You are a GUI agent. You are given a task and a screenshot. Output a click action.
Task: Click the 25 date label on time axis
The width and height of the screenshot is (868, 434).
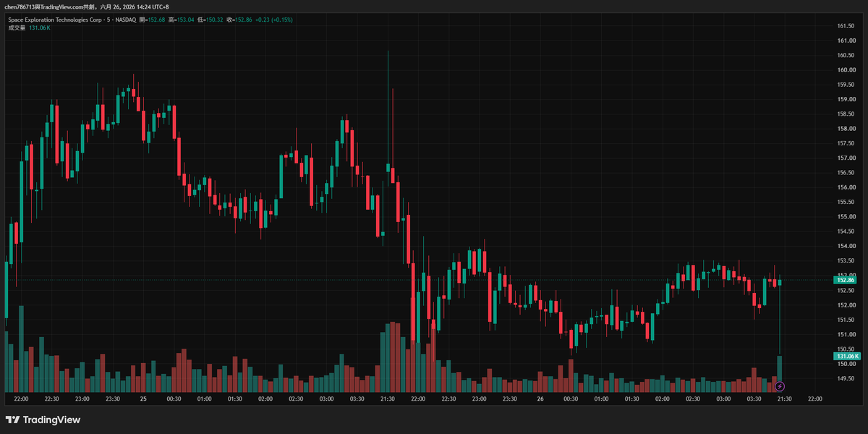(x=143, y=399)
